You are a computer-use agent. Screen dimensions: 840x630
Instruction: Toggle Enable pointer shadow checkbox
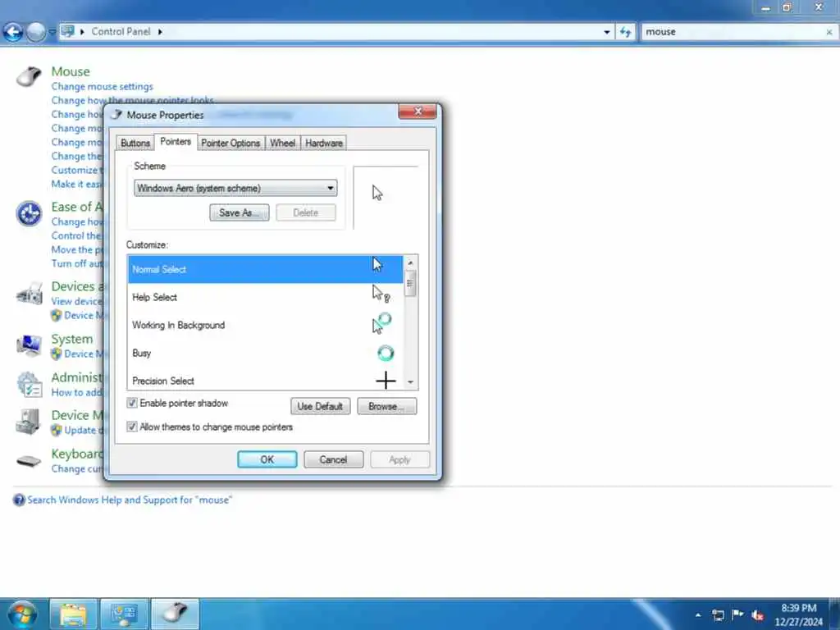click(132, 403)
